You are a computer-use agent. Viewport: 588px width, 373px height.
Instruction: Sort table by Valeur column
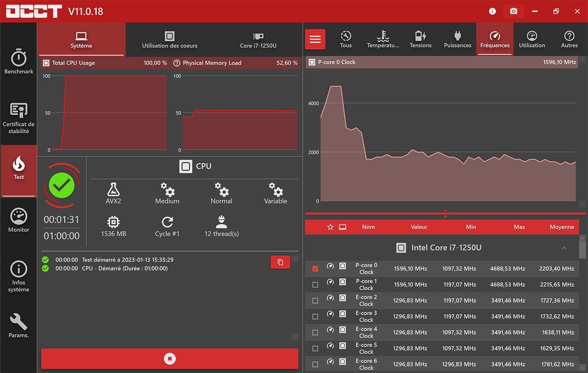419,227
